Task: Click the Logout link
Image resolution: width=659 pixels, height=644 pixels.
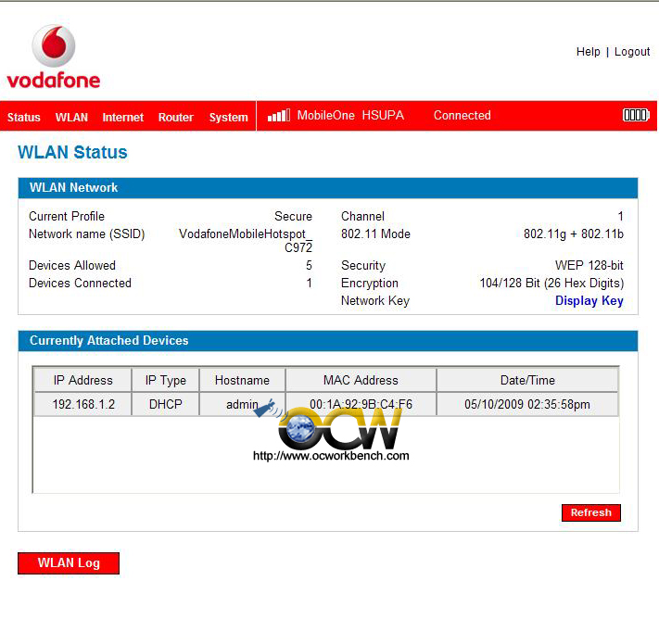Action: click(x=632, y=52)
